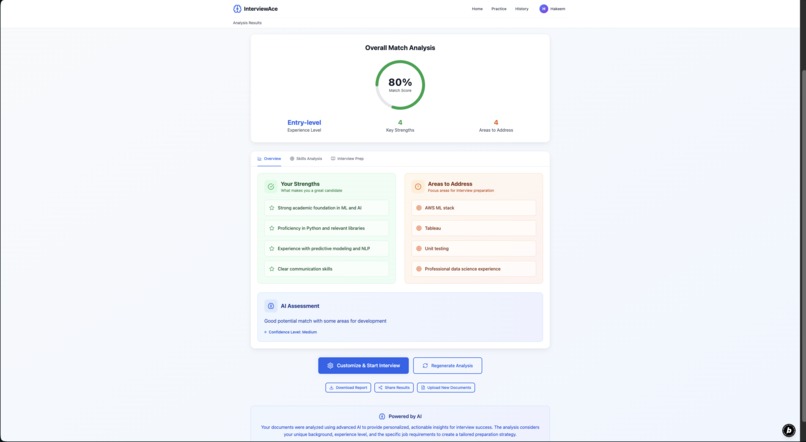Select 'Clear communication skills' row
The image size is (806, 442).
(327, 269)
